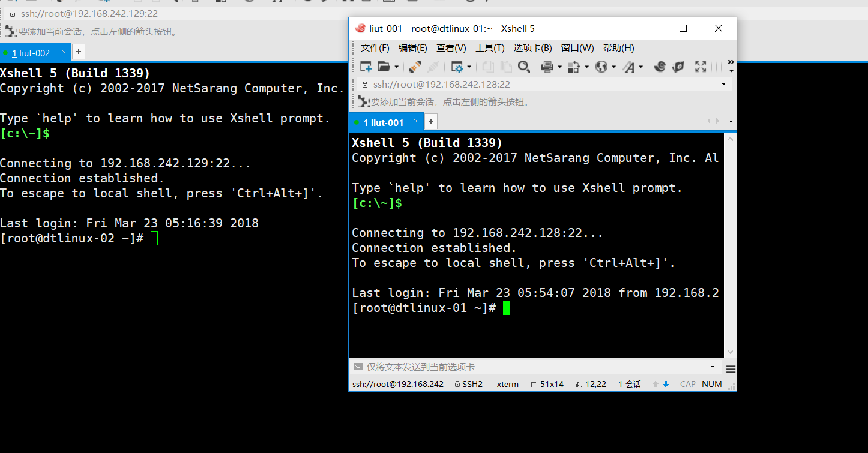Open the 选项卡(B) menu
The height and width of the screenshot is (453, 868).
(532, 48)
